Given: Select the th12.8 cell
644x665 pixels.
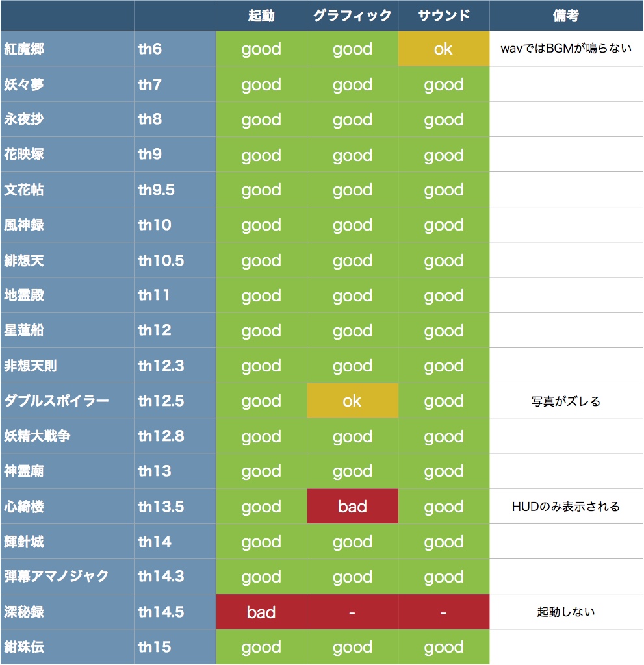Looking at the screenshot, I should pos(175,436).
